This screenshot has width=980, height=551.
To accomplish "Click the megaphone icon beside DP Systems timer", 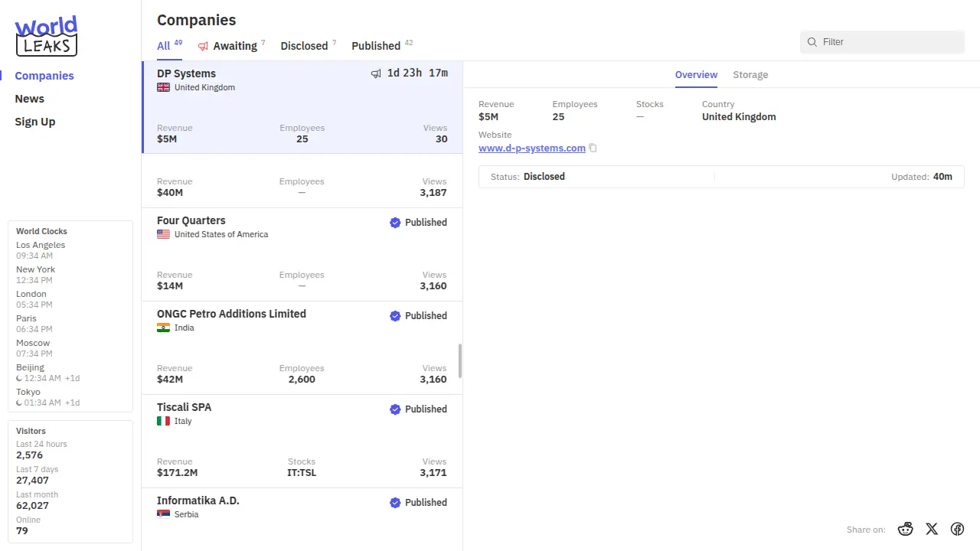I will (376, 73).
